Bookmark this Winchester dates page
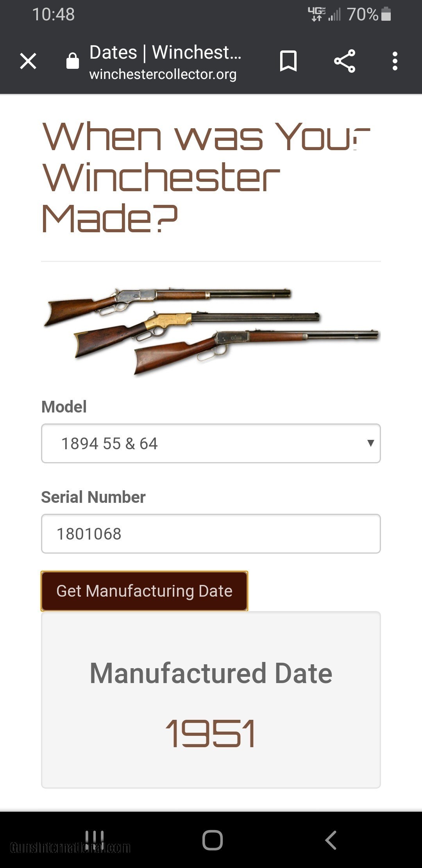 click(x=288, y=61)
